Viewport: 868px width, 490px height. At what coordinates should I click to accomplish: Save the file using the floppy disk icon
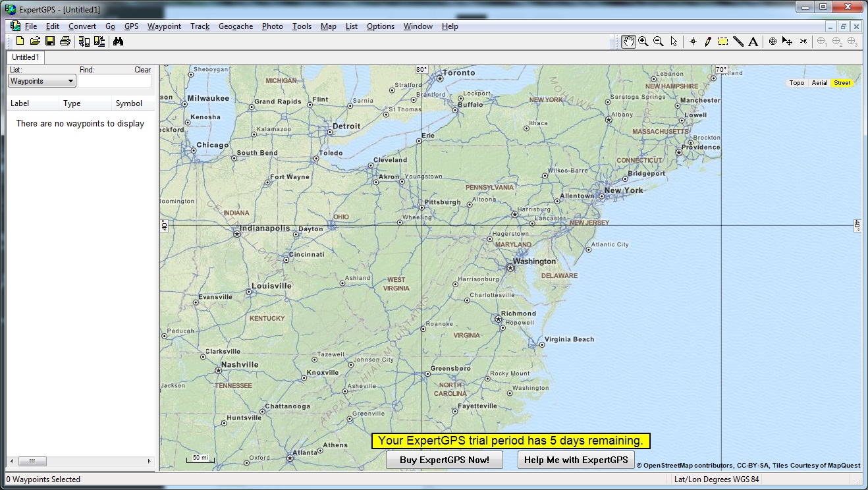tap(50, 41)
